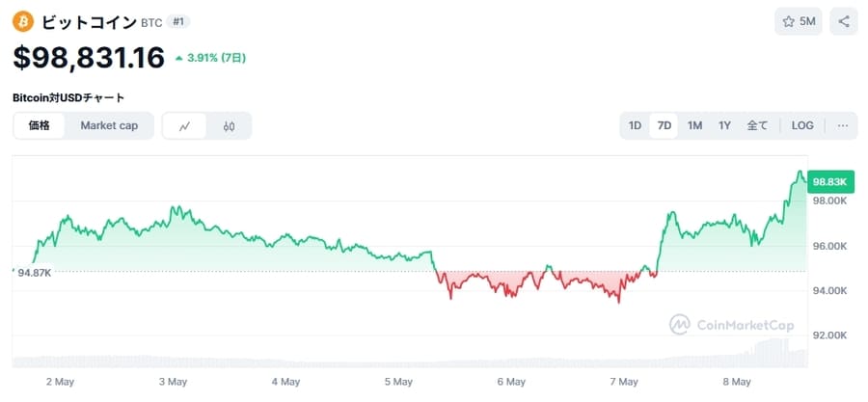
Task: Select the 価格 price view
Action: pos(40,125)
